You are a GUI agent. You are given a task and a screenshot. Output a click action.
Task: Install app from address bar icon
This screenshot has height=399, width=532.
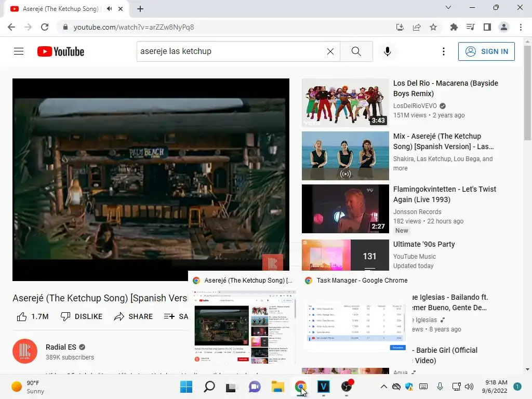pyautogui.click(x=400, y=27)
